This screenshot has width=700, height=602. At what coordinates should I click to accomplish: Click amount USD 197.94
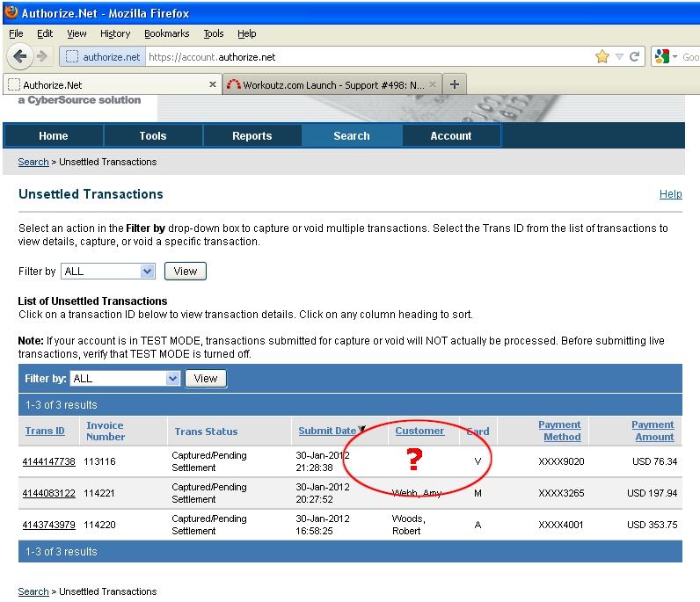click(652, 493)
